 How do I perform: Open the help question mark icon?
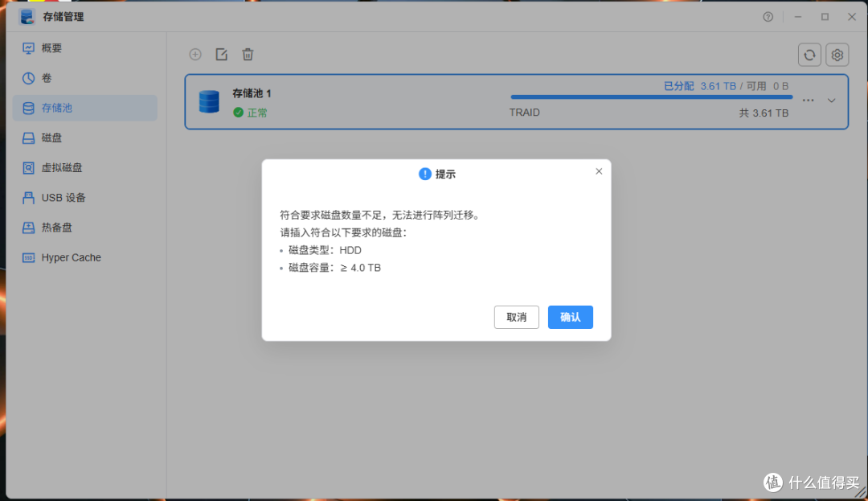768,17
